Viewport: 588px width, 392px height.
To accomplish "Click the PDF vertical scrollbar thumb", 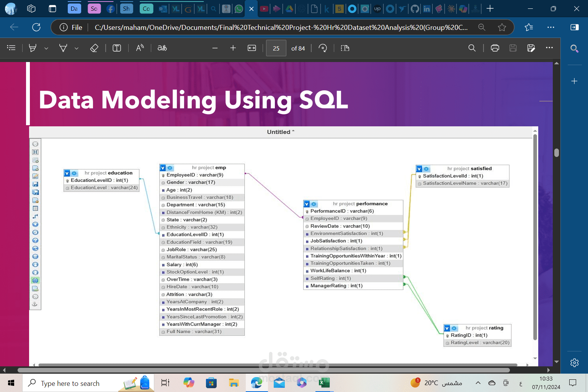I will point(557,153).
